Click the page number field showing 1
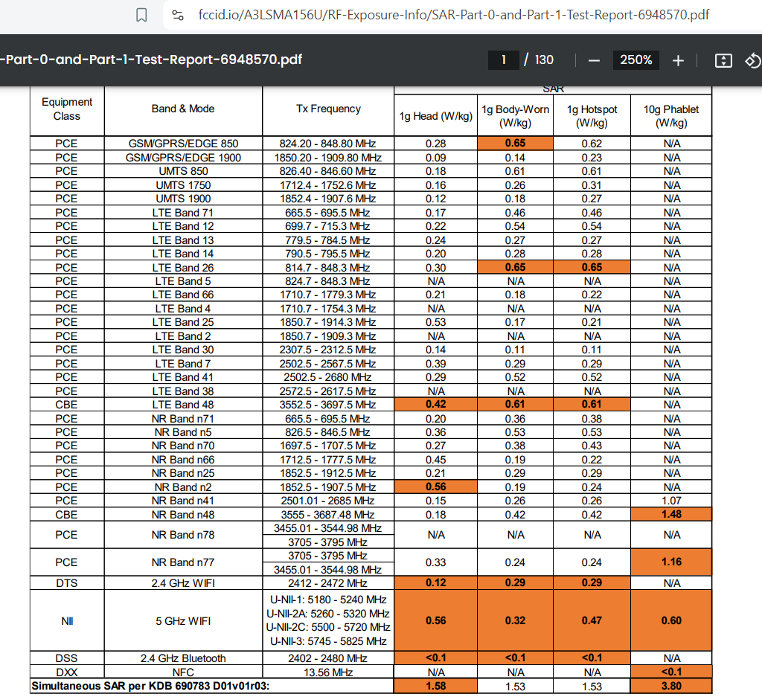This screenshot has height=700, width=762. [x=504, y=60]
